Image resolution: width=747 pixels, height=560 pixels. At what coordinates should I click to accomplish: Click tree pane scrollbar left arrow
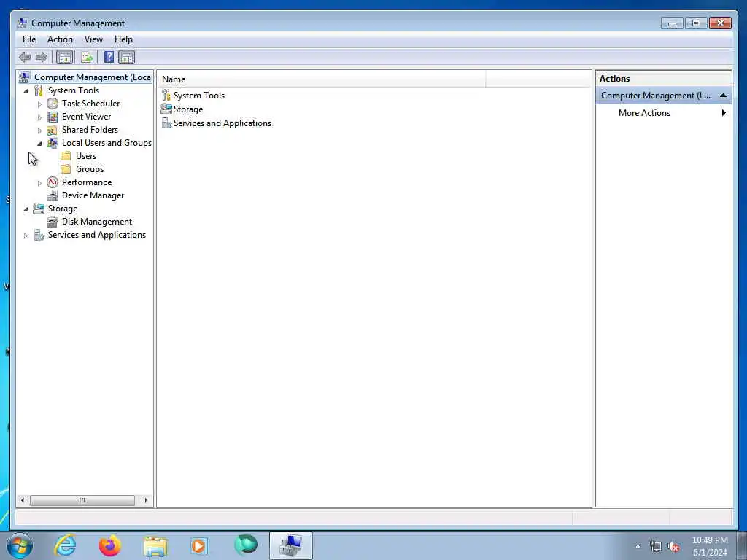point(23,500)
